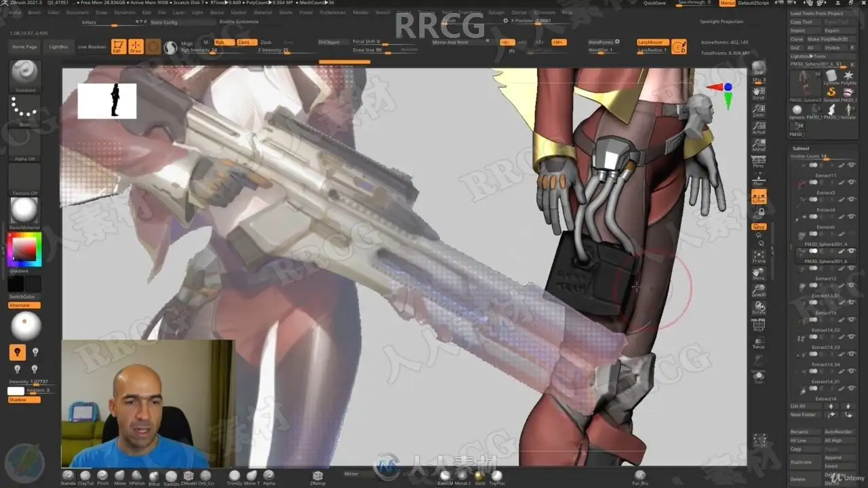Collapse the Subtool panel header
Screen dimensions: 868x488
click(x=801, y=148)
